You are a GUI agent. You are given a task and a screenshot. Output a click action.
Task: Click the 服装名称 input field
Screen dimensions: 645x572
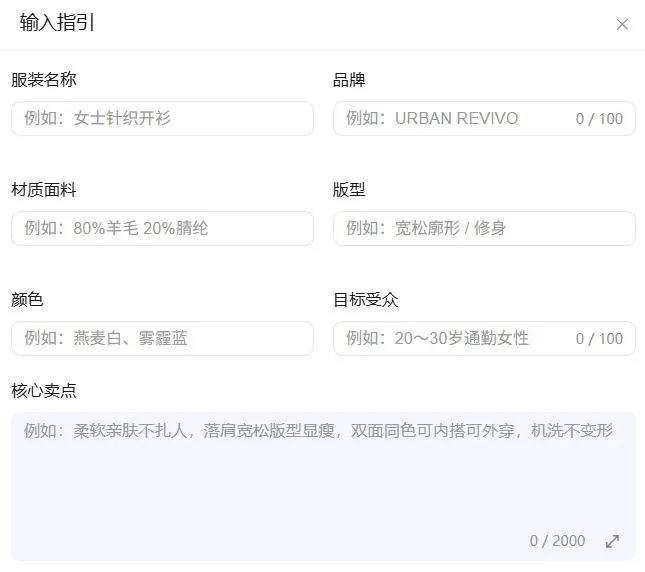162,118
